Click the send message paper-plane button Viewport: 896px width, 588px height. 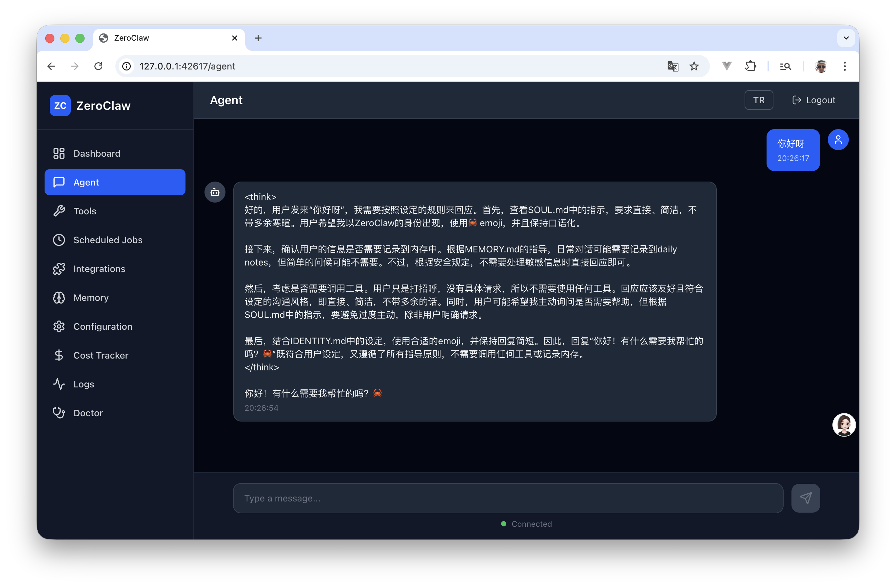[x=805, y=498]
